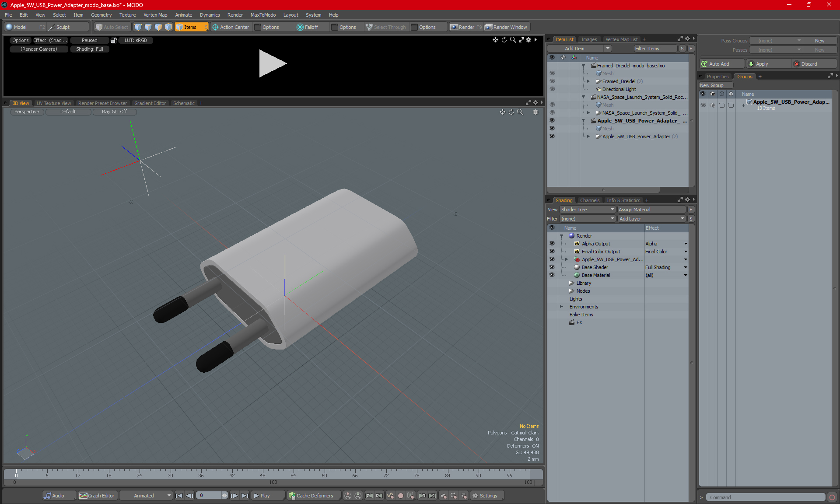Click the Cache Deformers icon
The image size is (840, 504).
pyautogui.click(x=292, y=496)
